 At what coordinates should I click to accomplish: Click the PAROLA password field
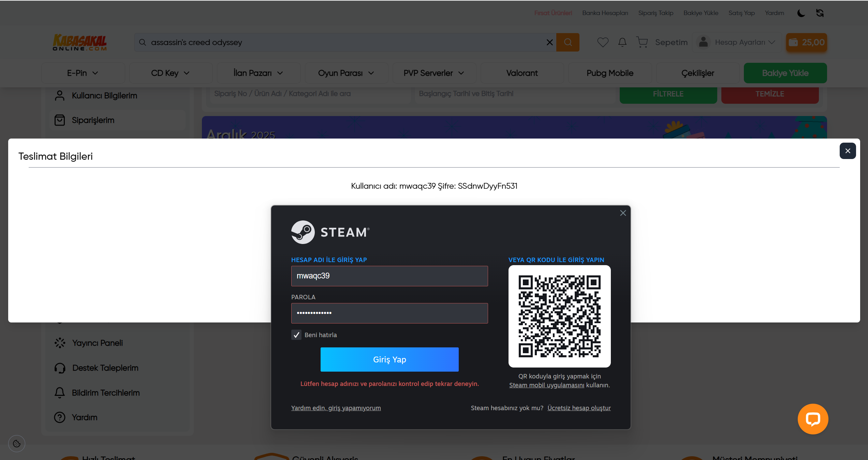coord(389,313)
